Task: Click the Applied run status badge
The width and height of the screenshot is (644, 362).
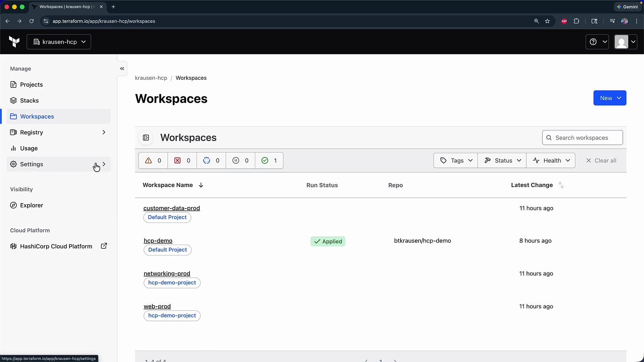Action: pyautogui.click(x=328, y=241)
